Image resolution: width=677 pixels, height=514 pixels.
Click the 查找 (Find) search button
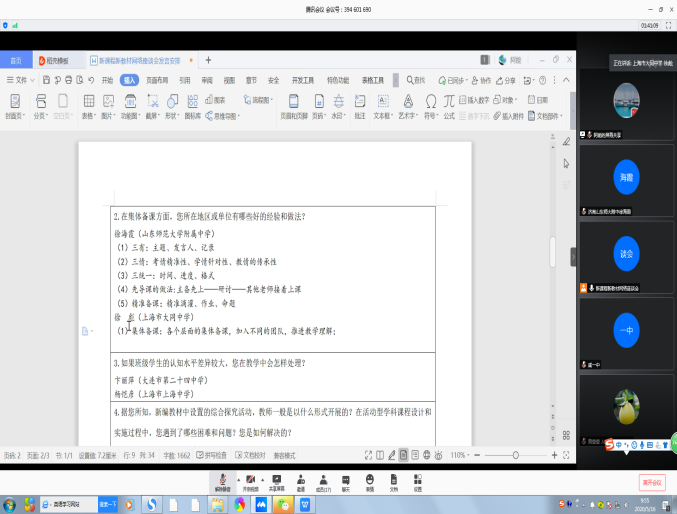(414, 80)
